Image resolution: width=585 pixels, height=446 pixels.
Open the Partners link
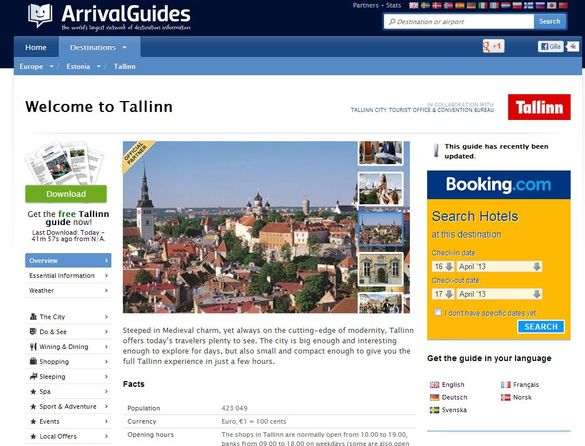pyautogui.click(x=365, y=5)
